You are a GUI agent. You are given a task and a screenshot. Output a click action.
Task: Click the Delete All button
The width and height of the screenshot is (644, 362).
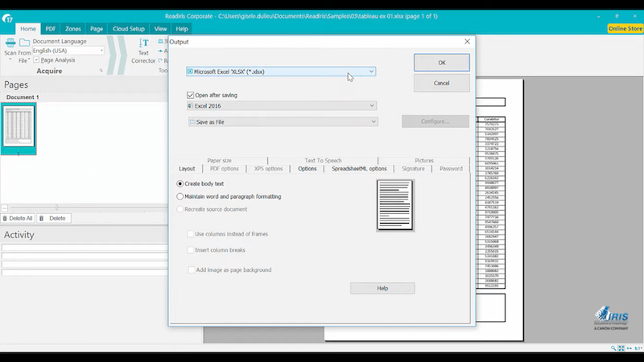[18, 218]
